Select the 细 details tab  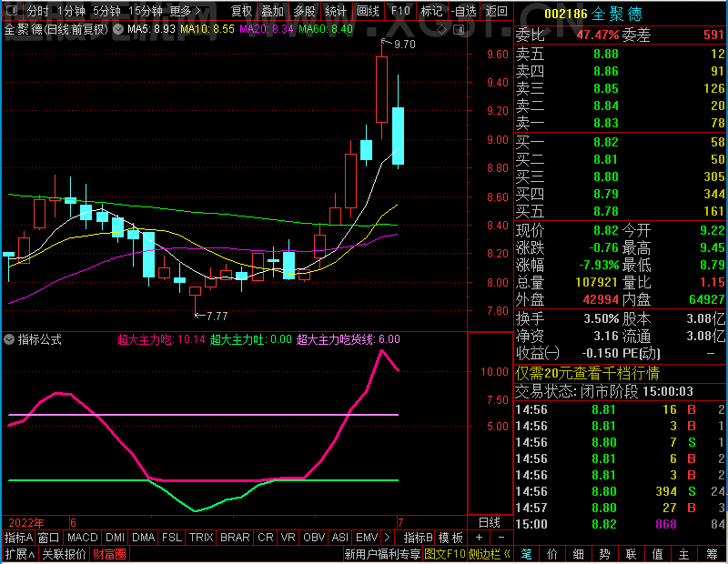(x=579, y=554)
